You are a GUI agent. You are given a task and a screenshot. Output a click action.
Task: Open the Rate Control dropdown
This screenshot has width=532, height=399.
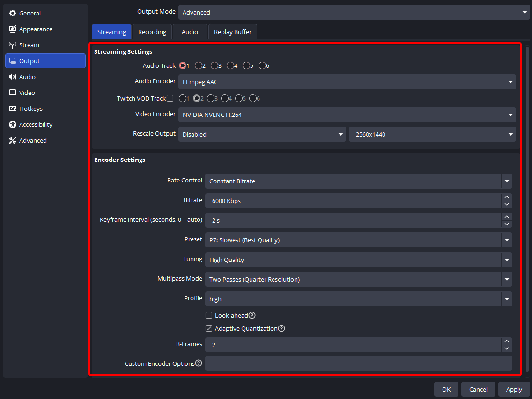(x=359, y=181)
